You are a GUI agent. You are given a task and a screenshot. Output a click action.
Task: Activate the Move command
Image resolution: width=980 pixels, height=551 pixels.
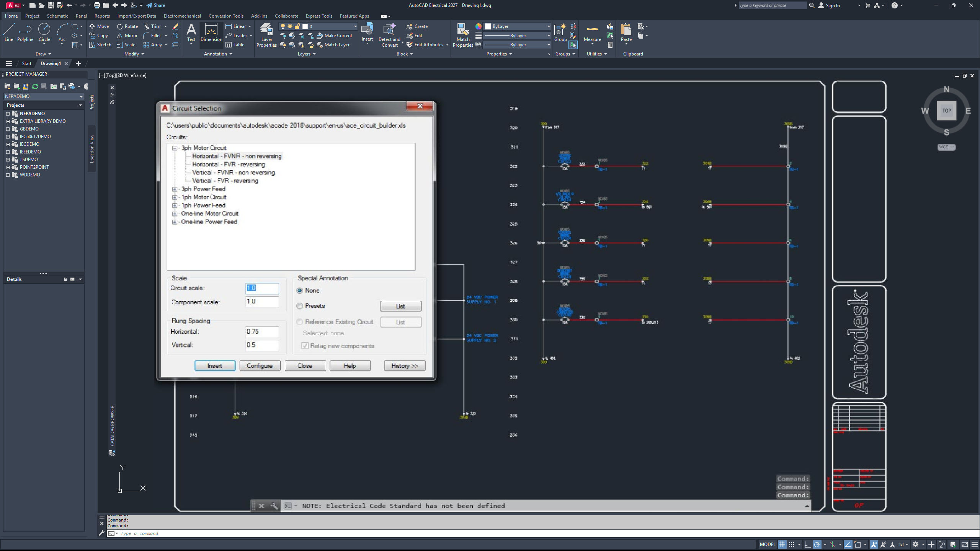[x=99, y=26]
